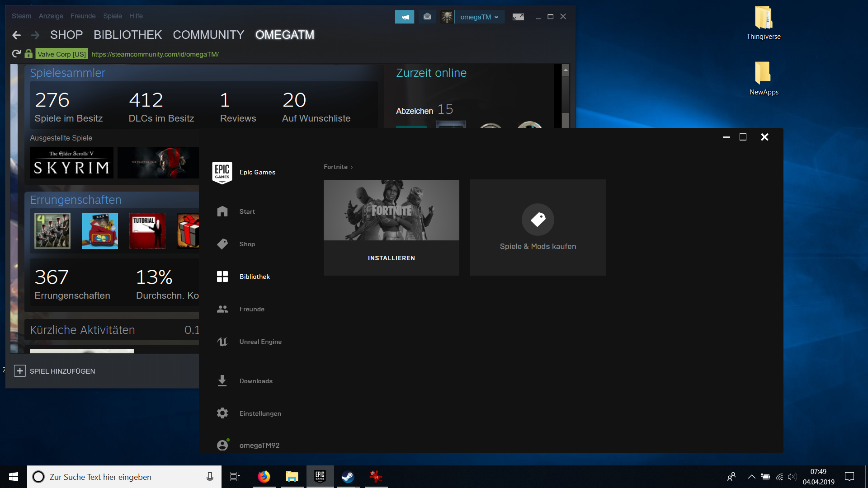This screenshot has width=868, height=488.
Task: Open the Spiele menu in Steam
Action: (113, 16)
